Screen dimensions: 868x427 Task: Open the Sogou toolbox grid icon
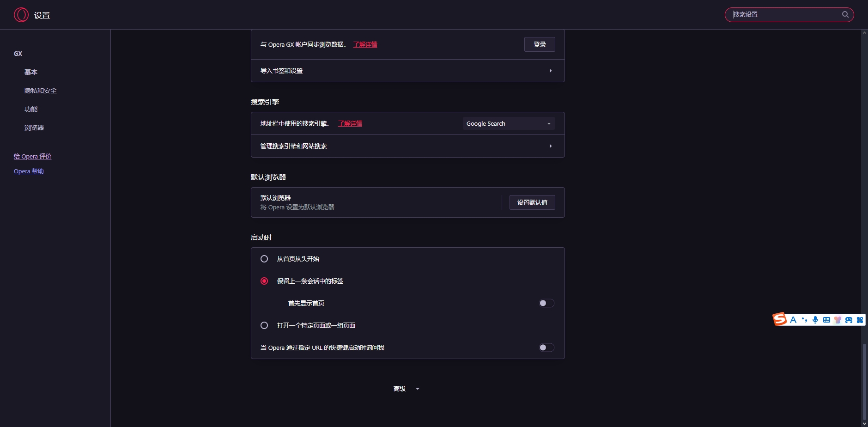(860, 320)
